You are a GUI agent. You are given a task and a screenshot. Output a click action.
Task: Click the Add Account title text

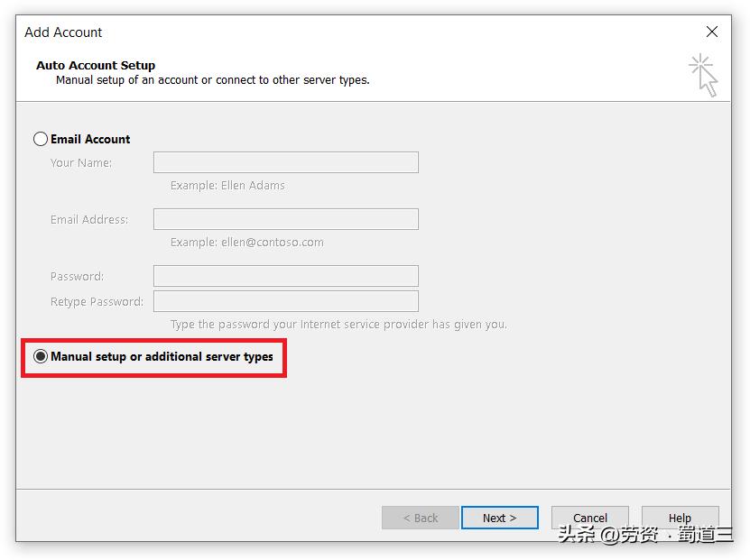63,32
